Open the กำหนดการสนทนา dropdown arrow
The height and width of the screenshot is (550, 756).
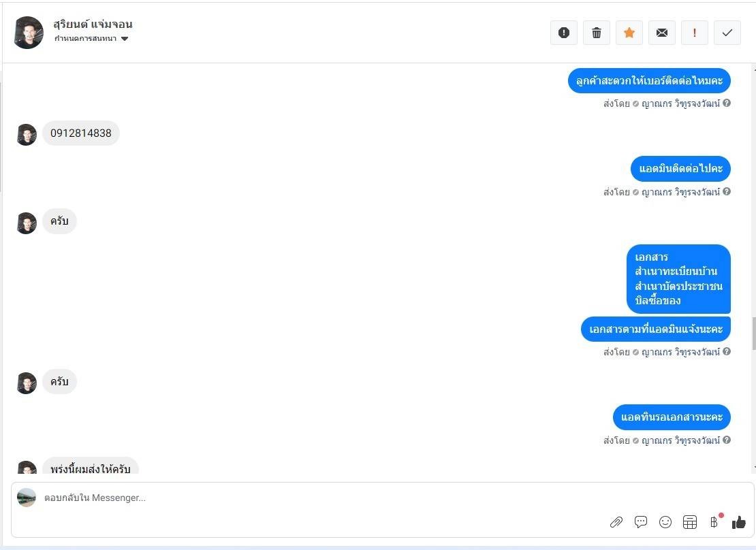pyautogui.click(x=125, y=39)
